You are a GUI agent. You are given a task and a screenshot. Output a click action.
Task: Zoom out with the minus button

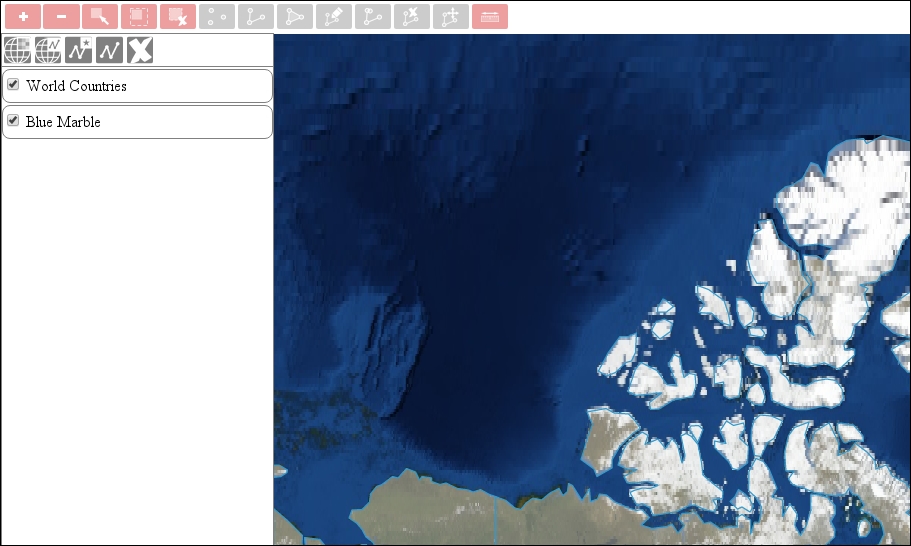(62, 16)
